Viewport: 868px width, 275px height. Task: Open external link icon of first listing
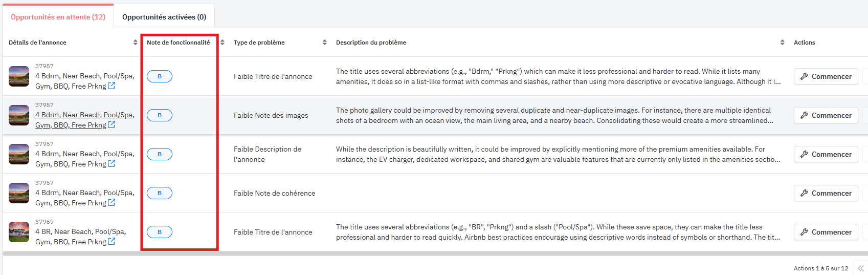pyautogui.click(x=112, y=86)
